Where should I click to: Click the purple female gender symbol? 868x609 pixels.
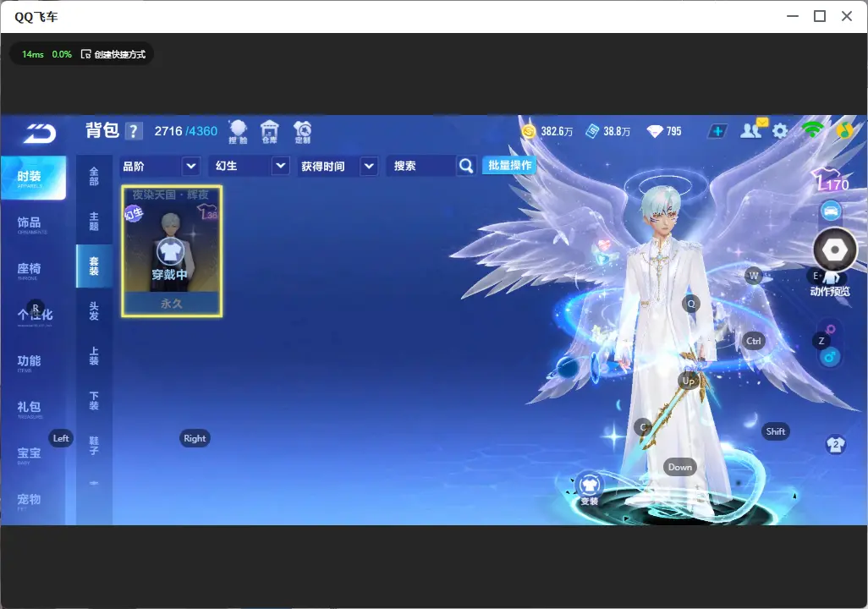tap(831, 330)
